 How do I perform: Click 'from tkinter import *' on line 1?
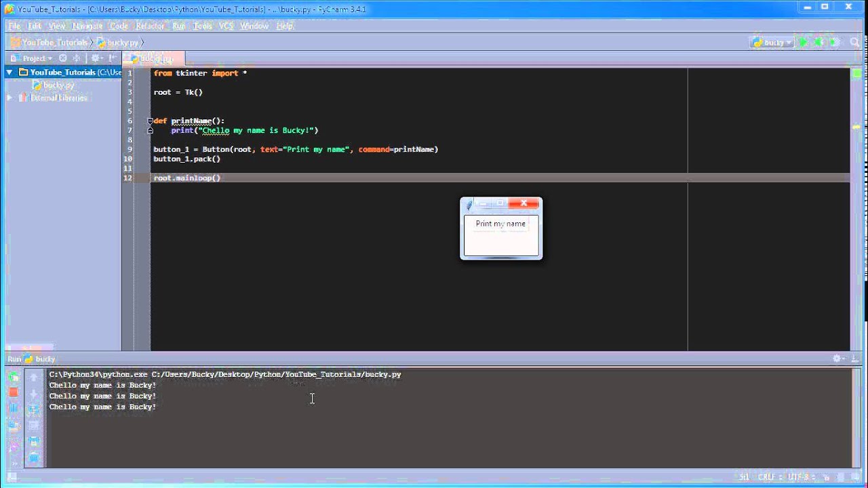tap(200, 73)
